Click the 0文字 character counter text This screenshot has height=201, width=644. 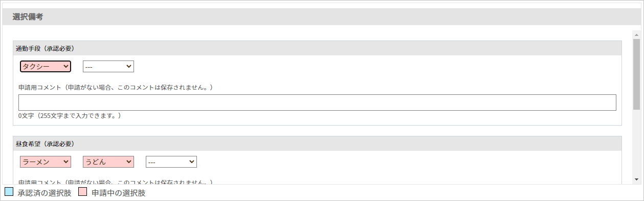pyautogui.click(x=70, y=116)
